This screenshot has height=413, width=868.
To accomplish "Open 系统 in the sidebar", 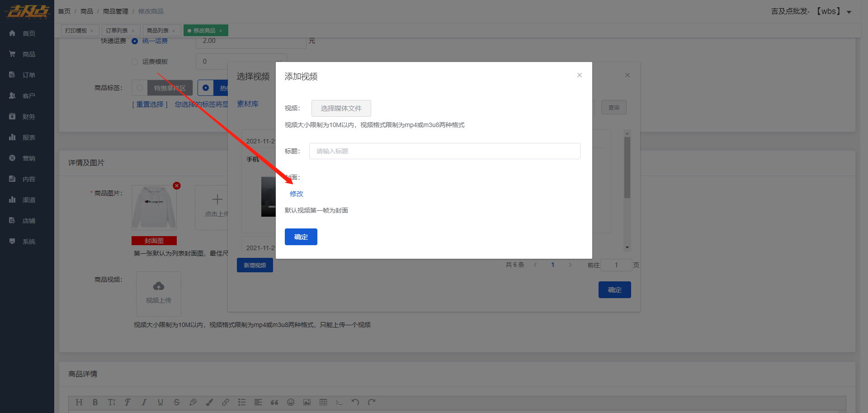I will point(27,242).
